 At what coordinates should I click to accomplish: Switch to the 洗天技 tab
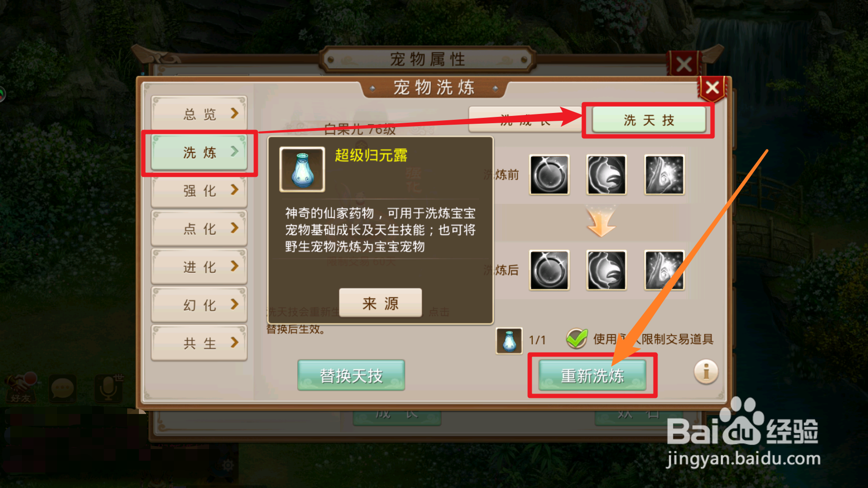coord(649,120)
